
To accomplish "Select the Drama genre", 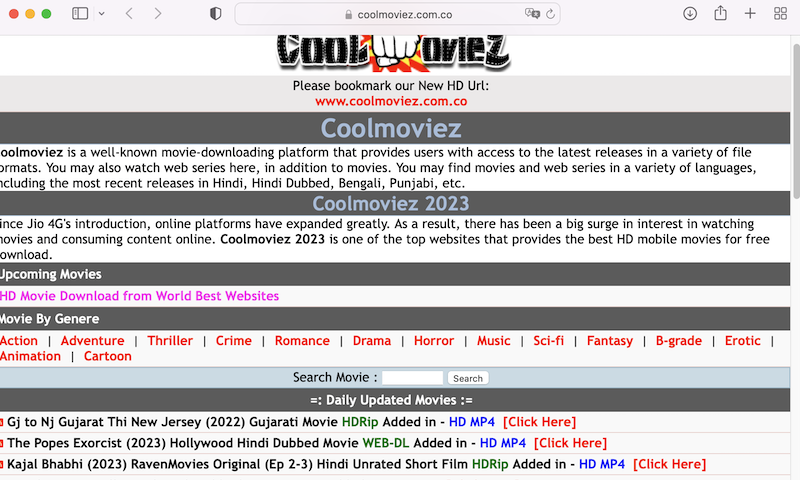I will point(372,341).
